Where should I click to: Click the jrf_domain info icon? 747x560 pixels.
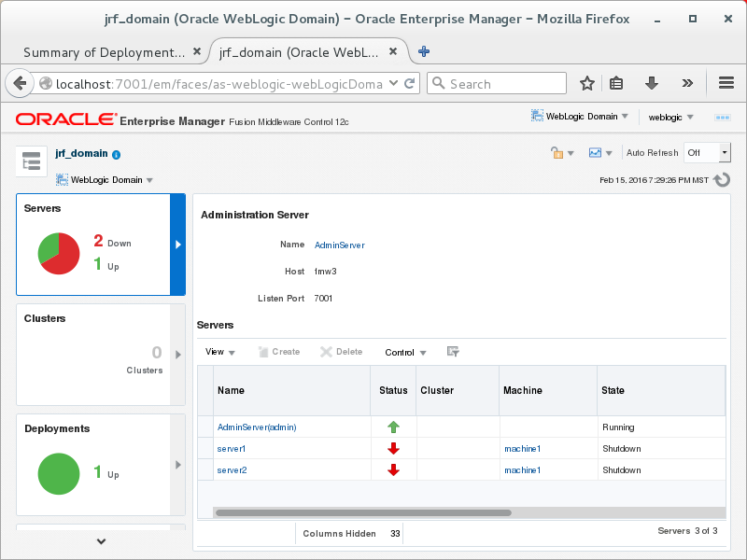coord(116,154)
